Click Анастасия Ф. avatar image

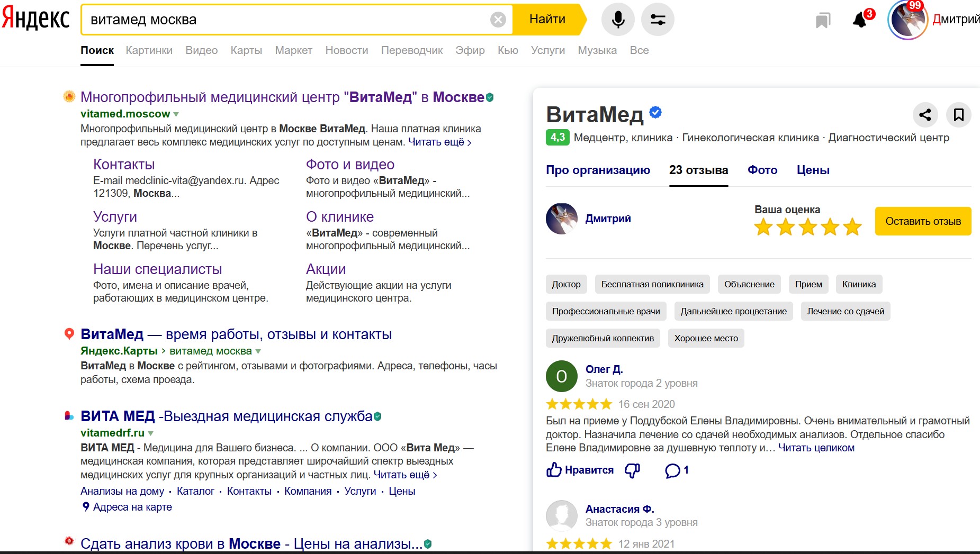pyautogui.click(x=562, y=515)
